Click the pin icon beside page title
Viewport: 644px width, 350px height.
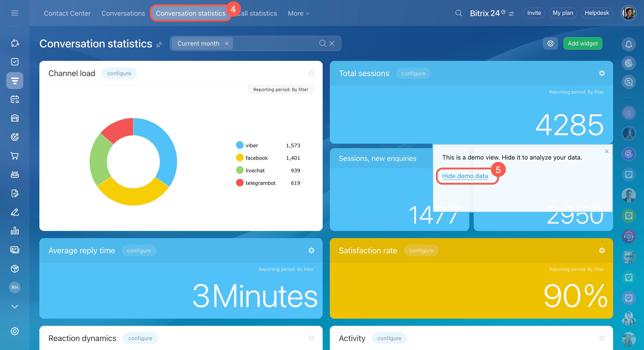[159, 45]
